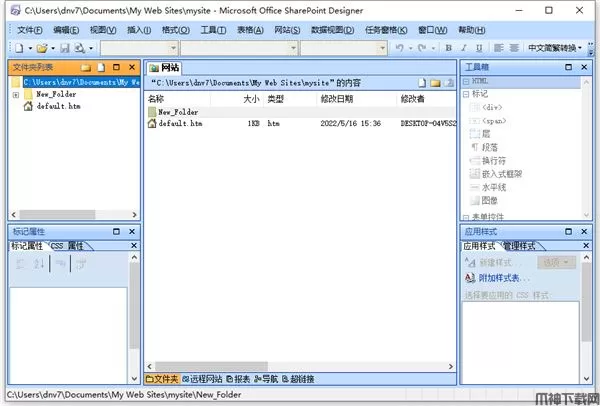Click the New Document toolbar icon
Screen dimensions: 600x406
click(19, 48)
